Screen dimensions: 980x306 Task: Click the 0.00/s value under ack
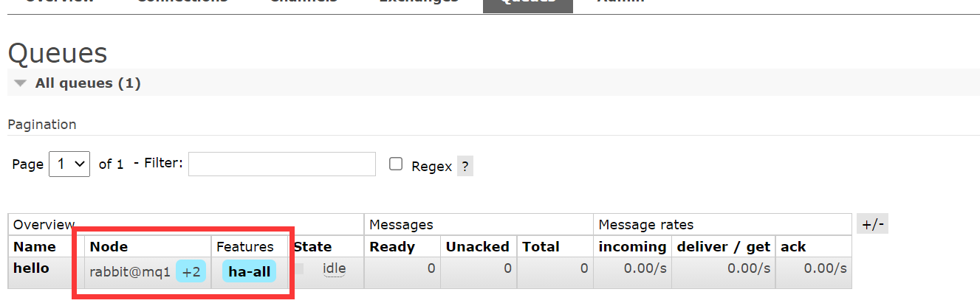coord(826,268)
